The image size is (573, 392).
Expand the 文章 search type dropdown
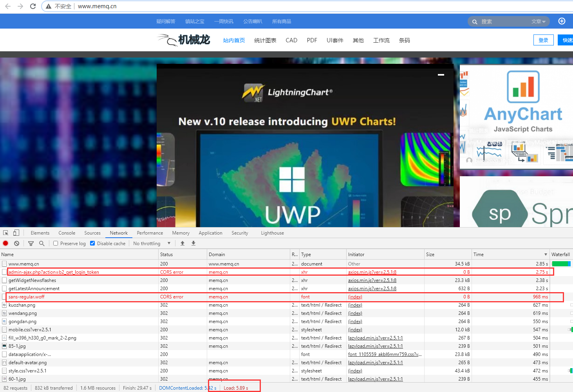pyautogui.click(x=539, y=22)
